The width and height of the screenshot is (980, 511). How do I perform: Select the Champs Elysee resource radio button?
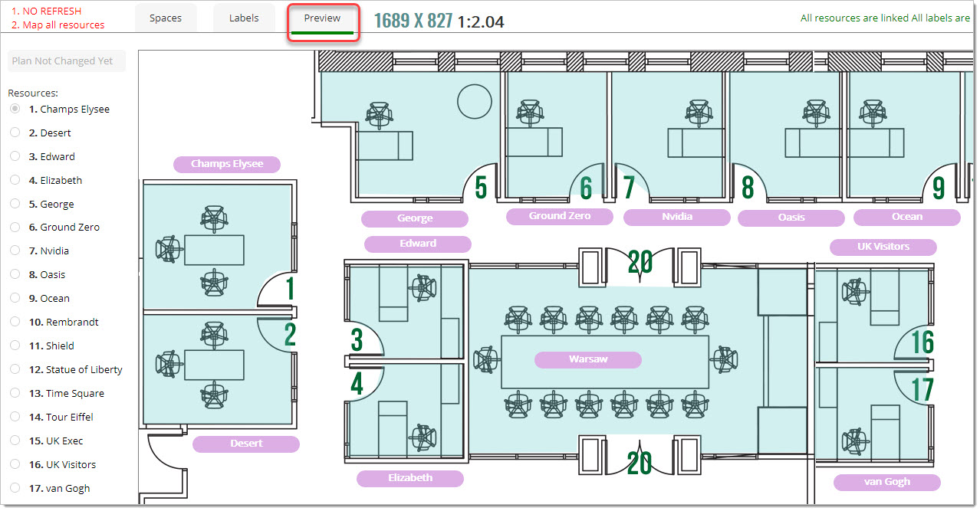(15, 110)
